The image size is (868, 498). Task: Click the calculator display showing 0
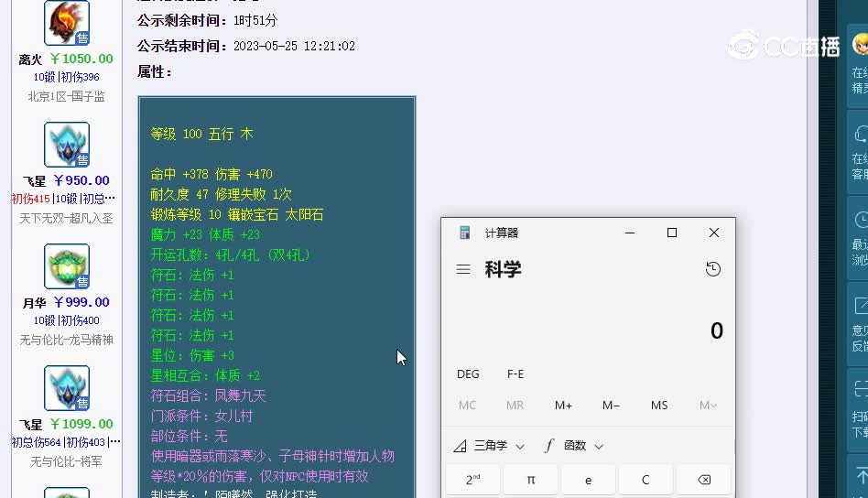tap(716, 330)
